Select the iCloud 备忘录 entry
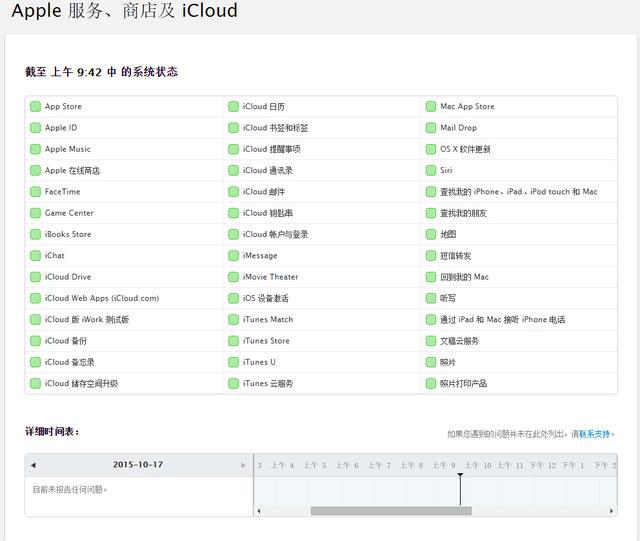 click(x=69, y=362)
